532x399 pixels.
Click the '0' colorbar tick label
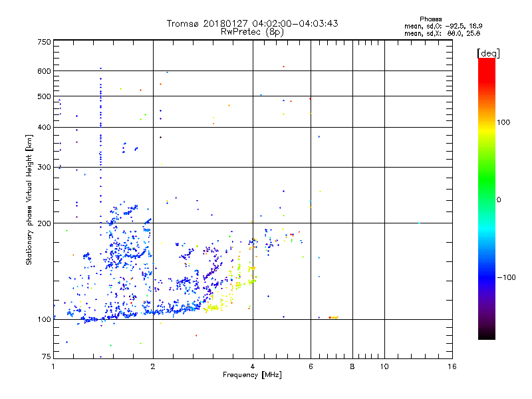499,199
